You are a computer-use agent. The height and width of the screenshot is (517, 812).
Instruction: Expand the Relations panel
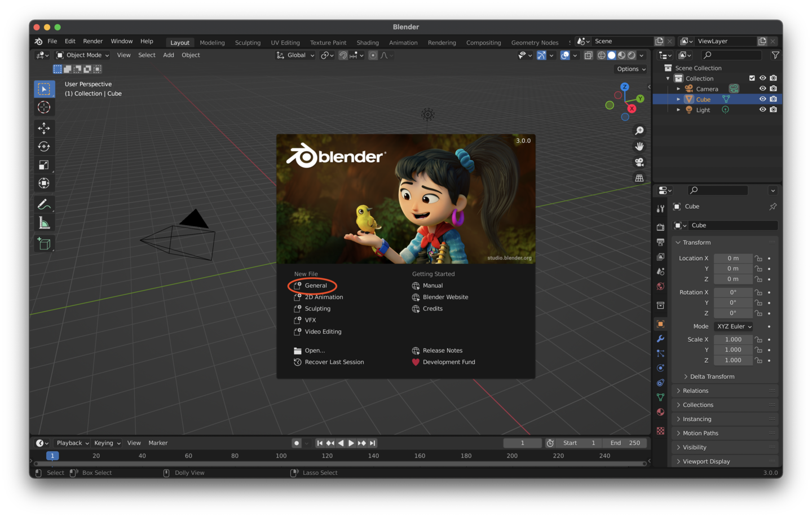click(726, 391)
